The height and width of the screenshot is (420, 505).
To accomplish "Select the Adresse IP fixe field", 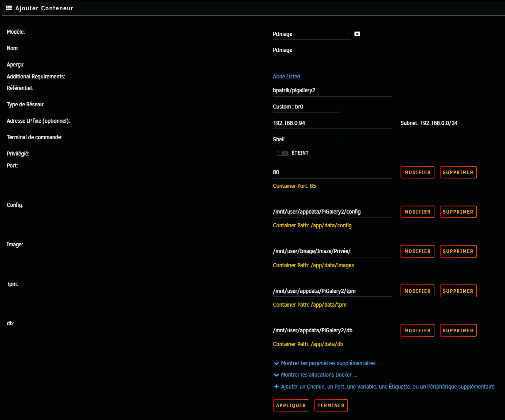I will pos(332,123).
